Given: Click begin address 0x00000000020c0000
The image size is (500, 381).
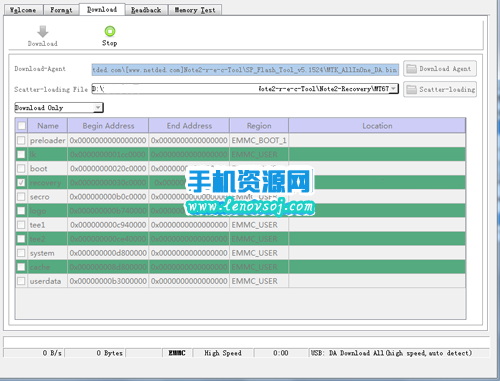Looking at the screenshot, I should (108, 168).
